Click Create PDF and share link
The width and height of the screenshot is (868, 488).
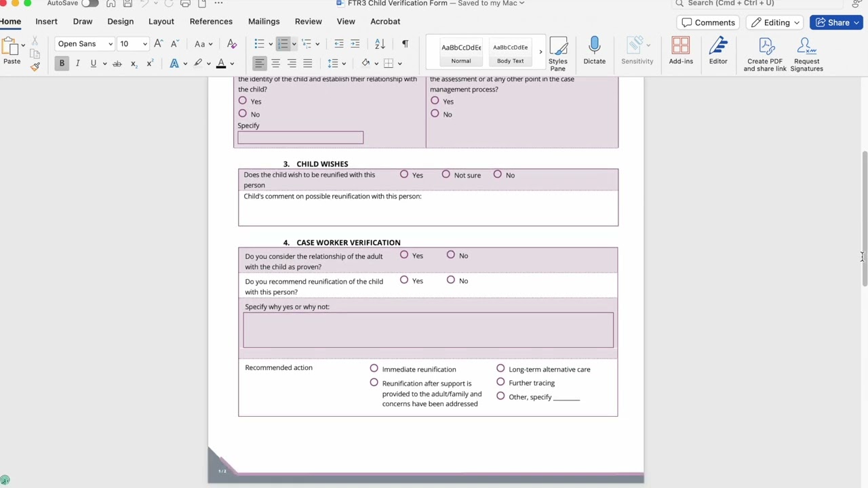pos(765,54)
